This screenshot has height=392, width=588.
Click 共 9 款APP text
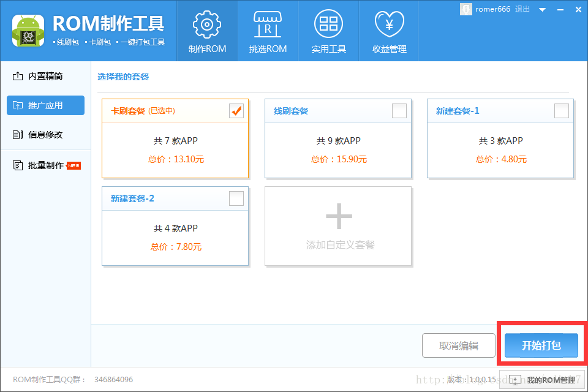pyautogui.click(x=338, y=141)
